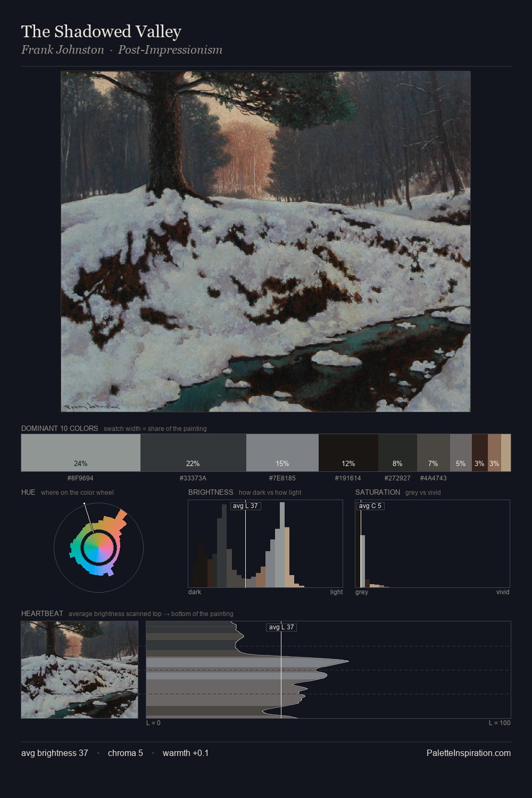532x798 pixels.
Task: Click the "L = 0" axis label
Action: coord(153,723)
